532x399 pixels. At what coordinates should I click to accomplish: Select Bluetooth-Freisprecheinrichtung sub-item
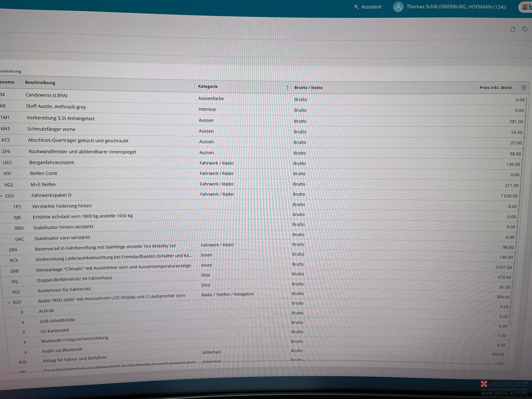tap(258, 337)
